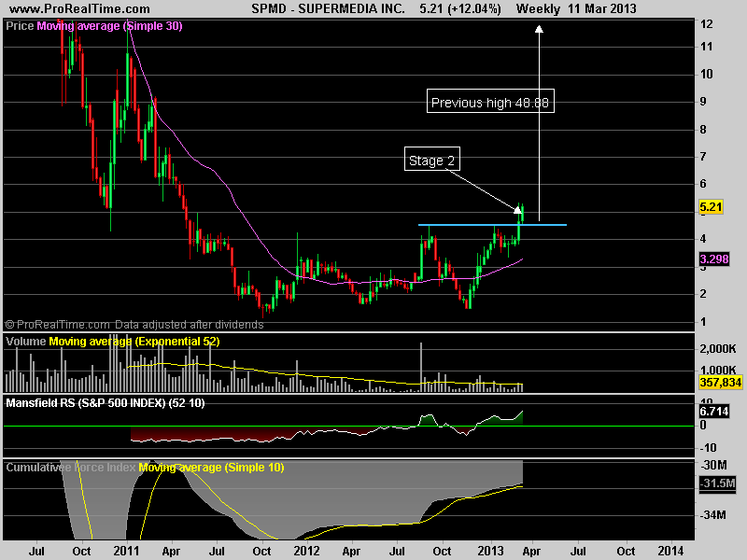The width and height of the screenshot is (747, 560).
Task: Select the Moving average (Simple 30) legend
Action: [x=109, y=26]
